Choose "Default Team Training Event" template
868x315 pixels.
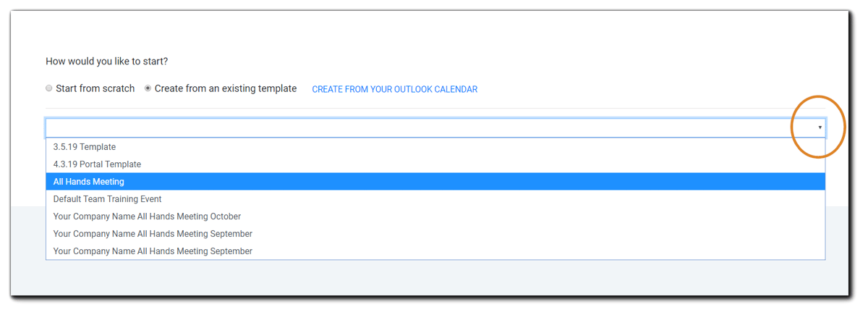click(x=107, y=199)
